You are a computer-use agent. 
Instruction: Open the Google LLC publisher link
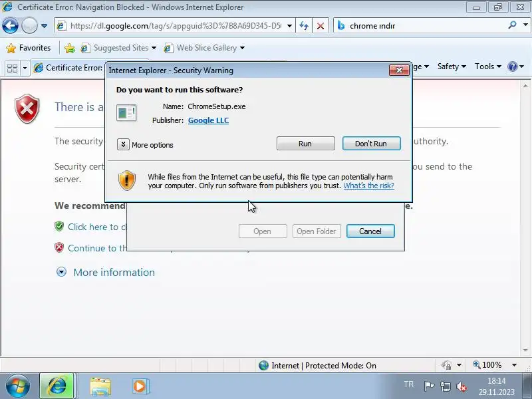pyautogui.click(x=208, y=120)
